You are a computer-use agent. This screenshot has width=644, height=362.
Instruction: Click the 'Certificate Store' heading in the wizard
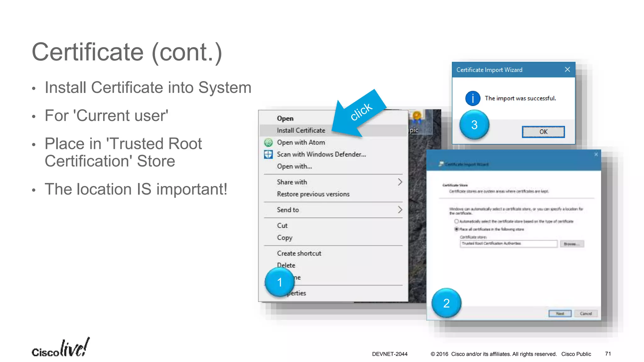[x=455, y=185]
